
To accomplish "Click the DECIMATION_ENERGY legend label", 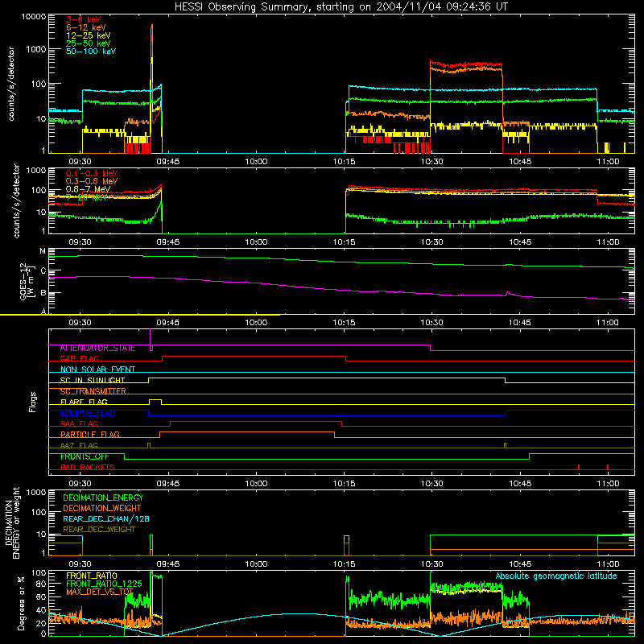I will point(103,497).
